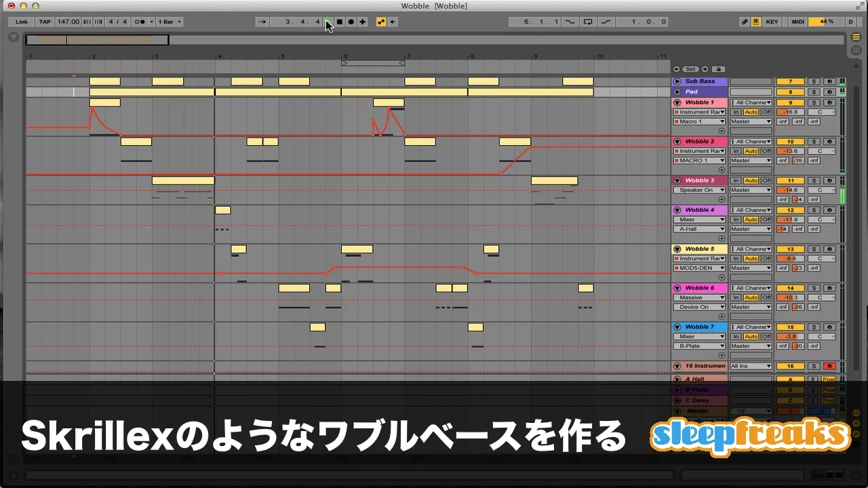Click the loop brace in the ruler
Image resolution: width=868 pixels, height=488 pixels.
(x=373, y=63)
